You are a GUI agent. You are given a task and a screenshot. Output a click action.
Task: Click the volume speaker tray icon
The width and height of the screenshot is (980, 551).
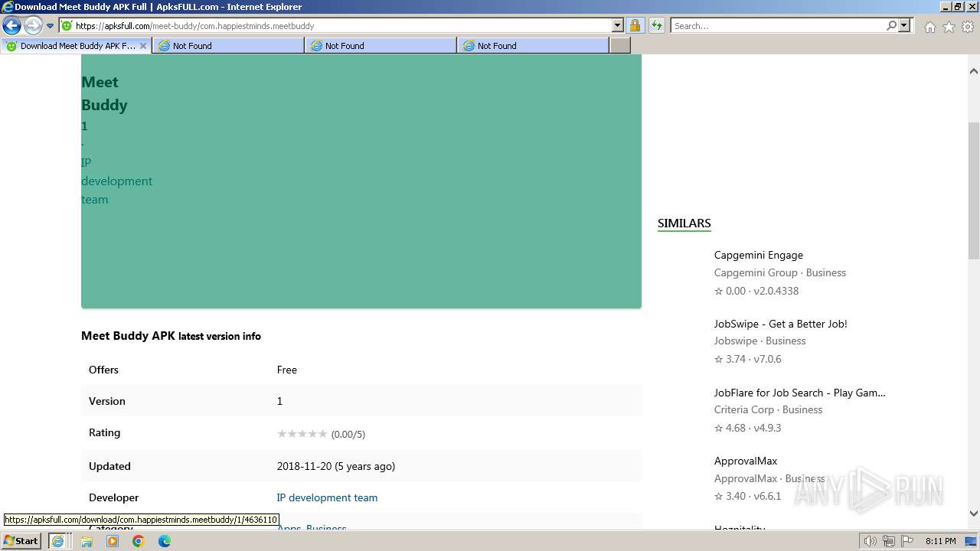(x=870, y=541)
